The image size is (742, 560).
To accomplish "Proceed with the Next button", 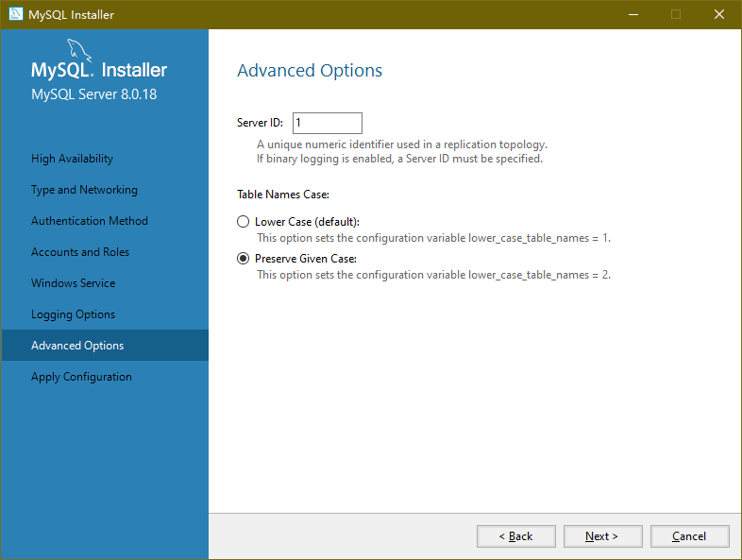I will (x=602, y=536).
